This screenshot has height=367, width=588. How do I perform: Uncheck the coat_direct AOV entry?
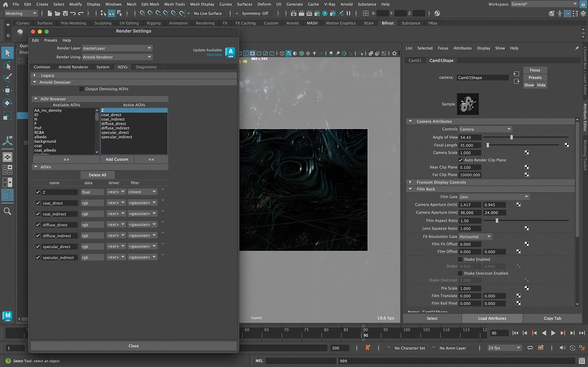point(38,202)
